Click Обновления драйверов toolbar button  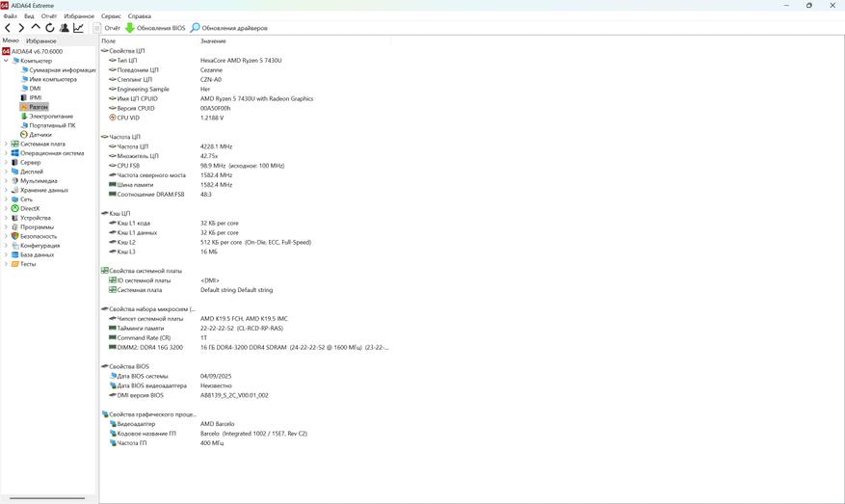[x=229, y=28]
